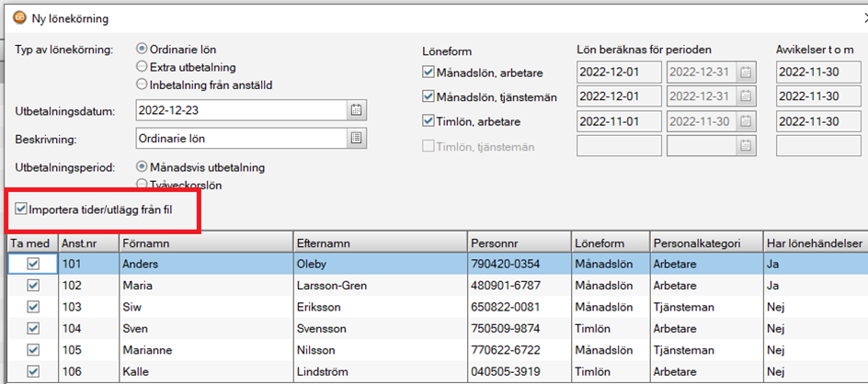The image size is (868, 384).
Task: Toggle Importera tider/utlägg från fil checkbox
Action: (21, 210)
